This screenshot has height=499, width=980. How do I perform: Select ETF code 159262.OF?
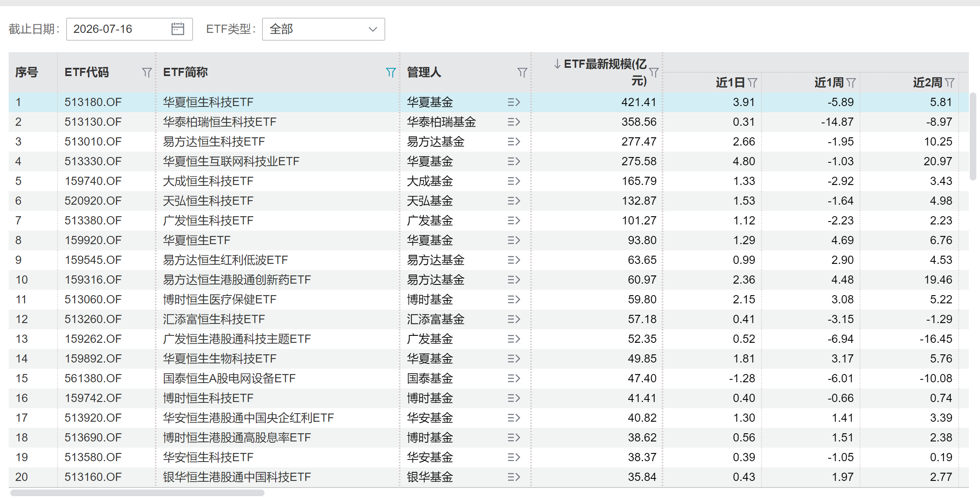click(93, 339)
